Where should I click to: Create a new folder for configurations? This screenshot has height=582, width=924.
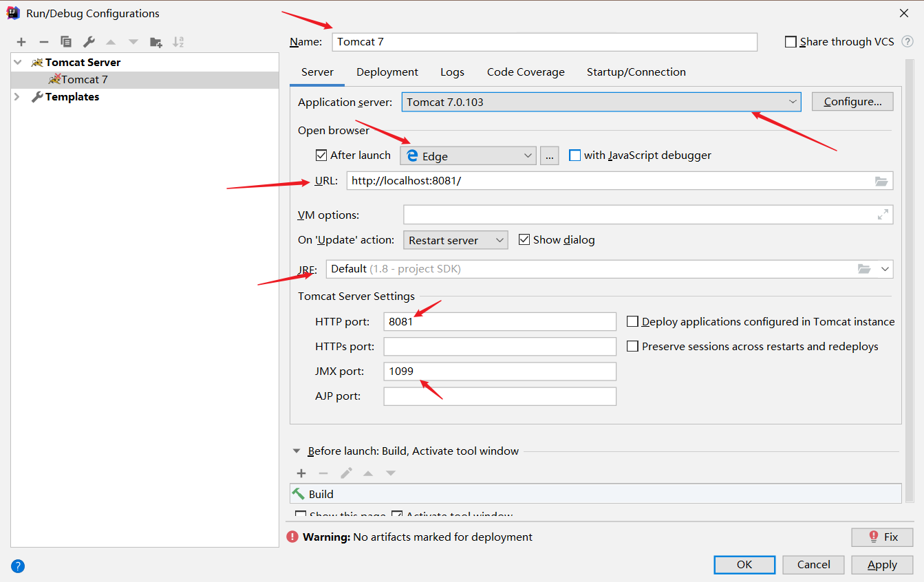click(156, 42)
